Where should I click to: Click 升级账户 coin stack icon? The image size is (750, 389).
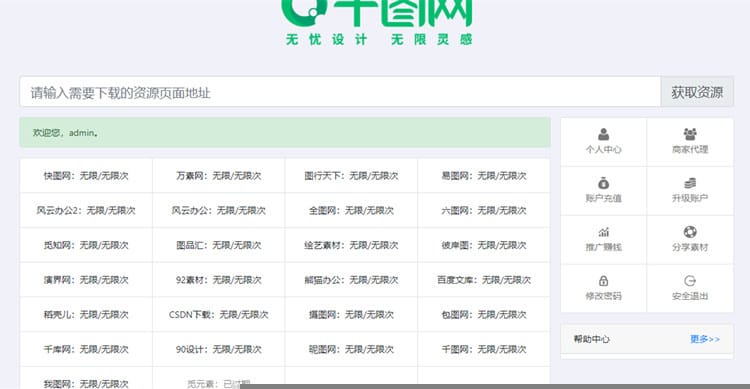tap(690, 183)
